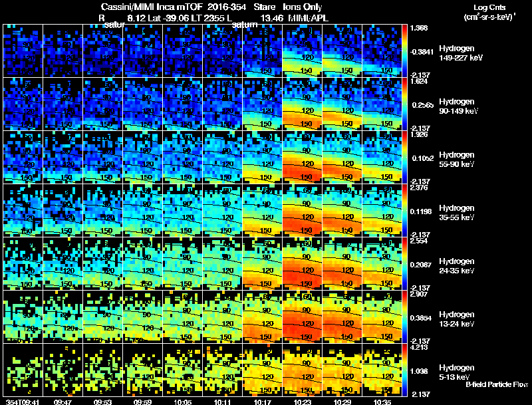
Task: Select the 24-35 keV panel at 10:29
Action: (342, 264)
